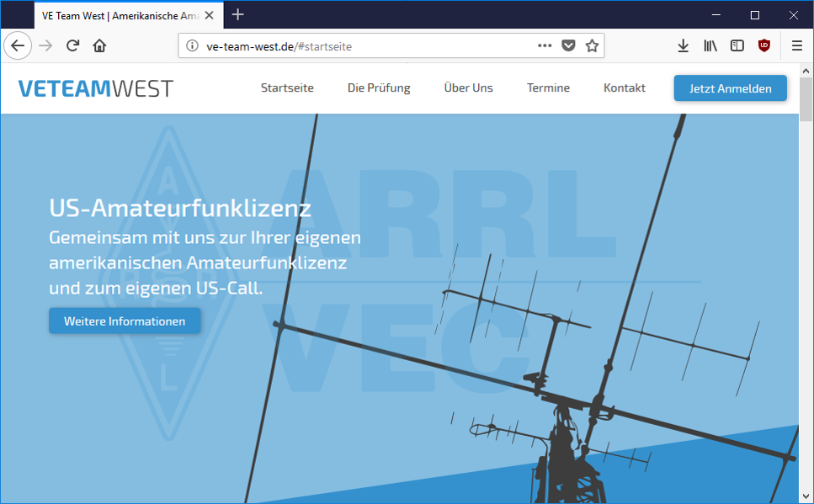Image resolution: width=814 pixels, height=504 pixels.
Task: Open the downloads panel
Action: [684, 45]
